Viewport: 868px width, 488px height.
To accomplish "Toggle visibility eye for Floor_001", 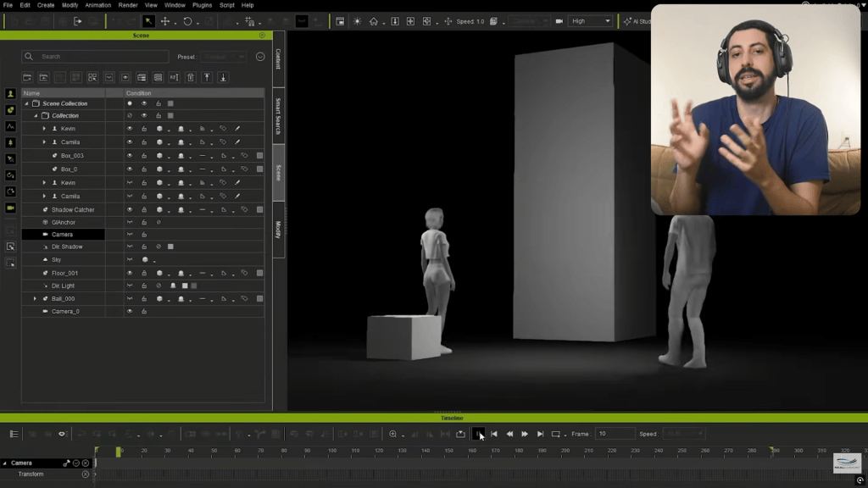I will pyautogui.click(x=130, y=273).
